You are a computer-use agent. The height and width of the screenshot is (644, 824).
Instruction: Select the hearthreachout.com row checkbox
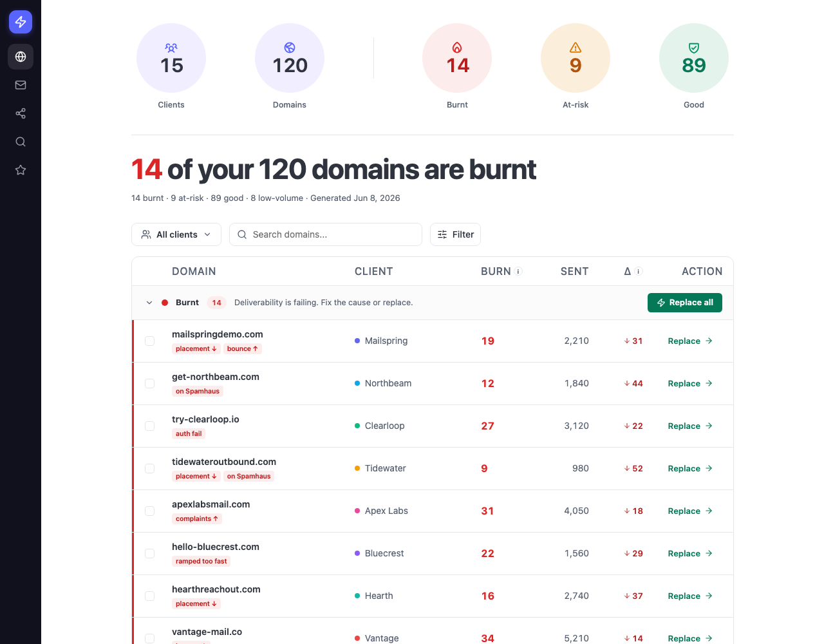[x=149, y=596]
